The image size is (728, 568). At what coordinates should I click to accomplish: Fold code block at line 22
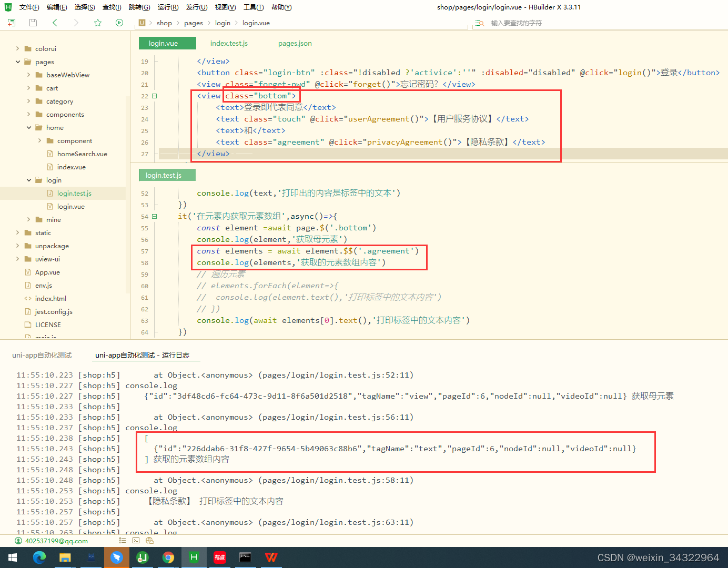coord(155,96)
